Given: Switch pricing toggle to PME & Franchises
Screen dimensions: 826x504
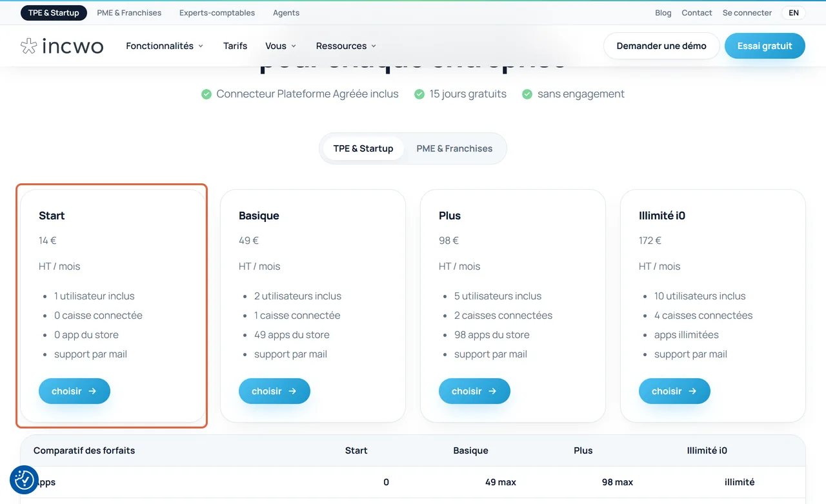Looking at the screenshot, I should [454, 148].
